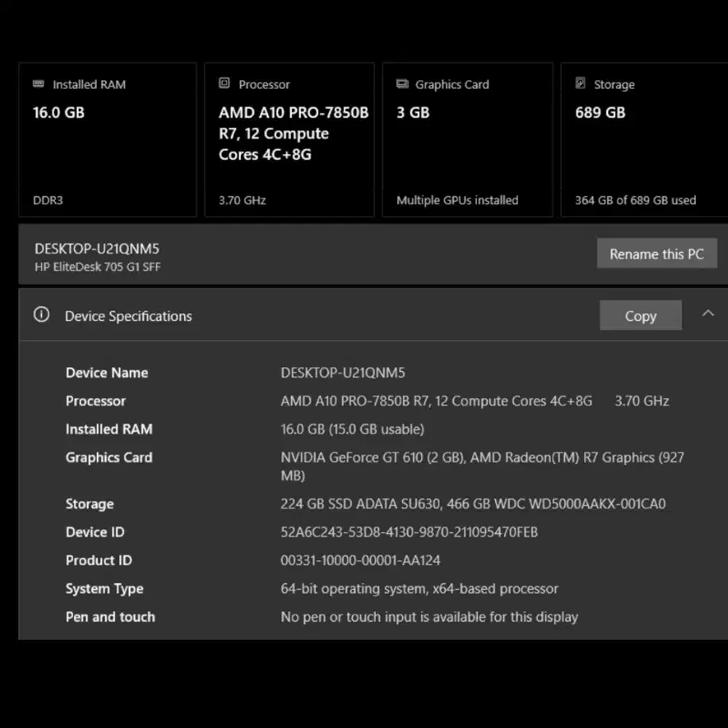Select Product ID value 00331-10000-00001-AA124
The height and width of the screenshot is (728, 728).
pos(360,560)
